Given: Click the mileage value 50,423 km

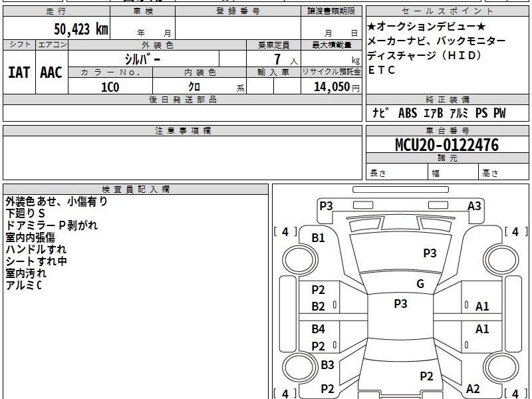Looking at the screenshot, I should pyautogui.click(x=80, y=29).
